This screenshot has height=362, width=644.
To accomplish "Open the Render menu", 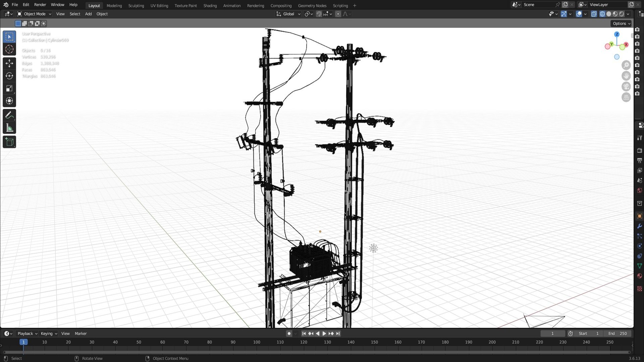I will (x=40, y=5).
